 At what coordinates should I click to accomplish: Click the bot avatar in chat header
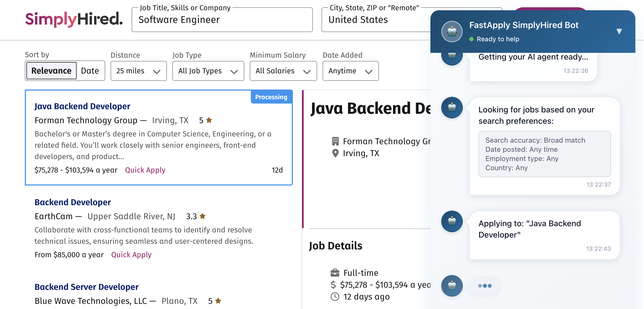(452, 32)
